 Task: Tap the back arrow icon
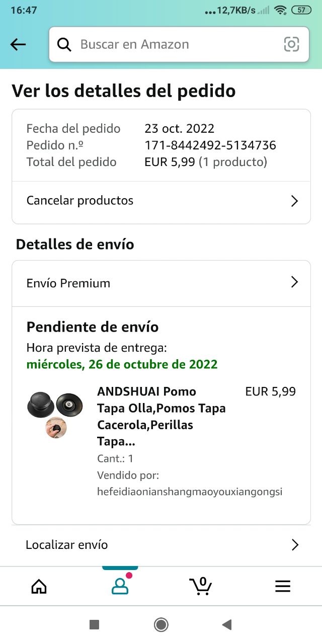pyautogui.click(x=18, y=45)
